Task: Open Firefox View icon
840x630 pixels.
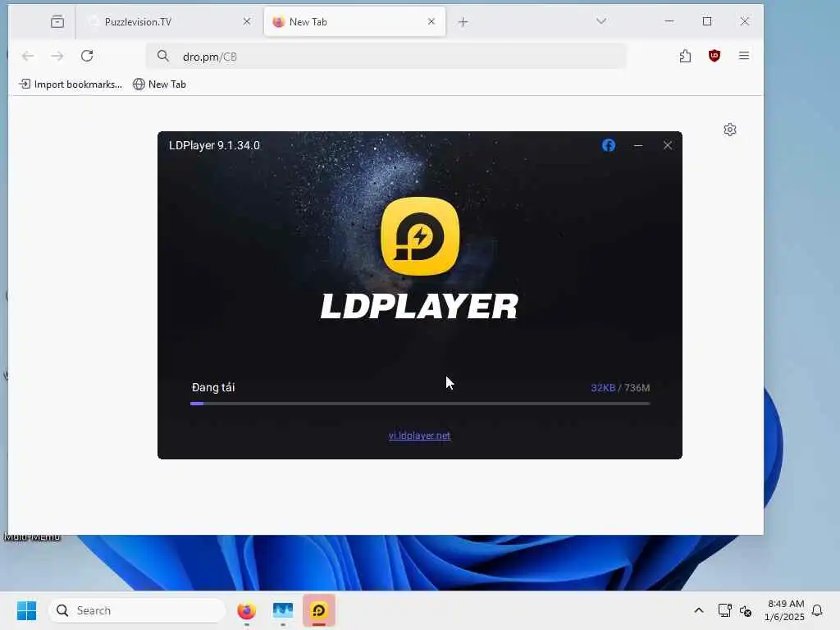Action: [x=57, y=22]
